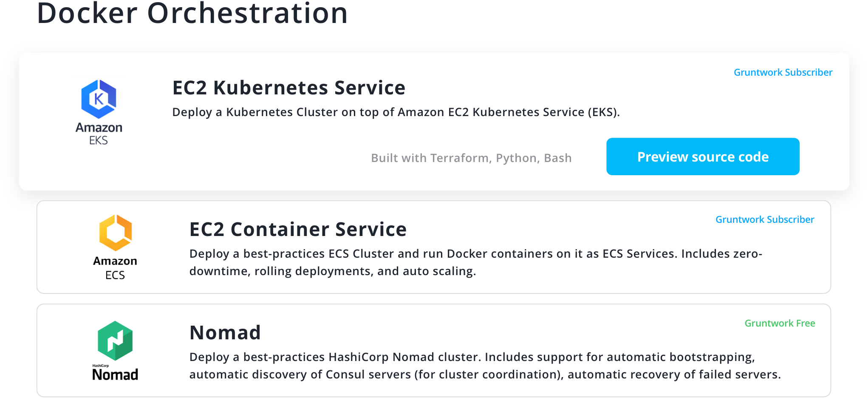Click the "Nomad" wordmark under green icon
The height and width of the screenshot is (398, 868).
click(x=115, y=375)
